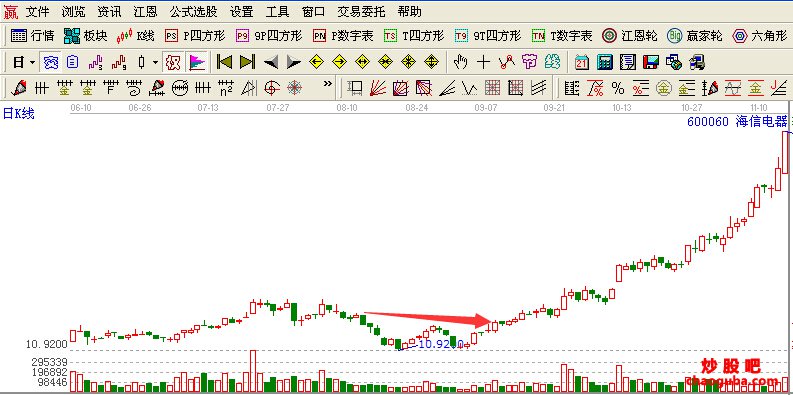Expand the 日 period dropdown arrow
Image resolution: width=793 pixels, height=395 pixels.
(x=33, y=63)
